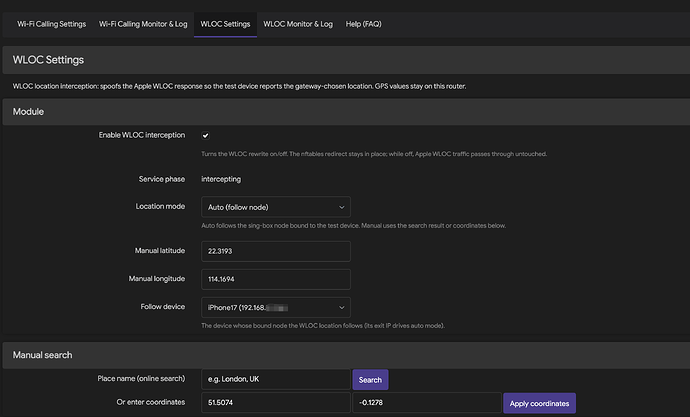The height and width of the screenshot is (417, 690).
Task: Focus the Manual longitude field
Action: [x=276, y=279]
